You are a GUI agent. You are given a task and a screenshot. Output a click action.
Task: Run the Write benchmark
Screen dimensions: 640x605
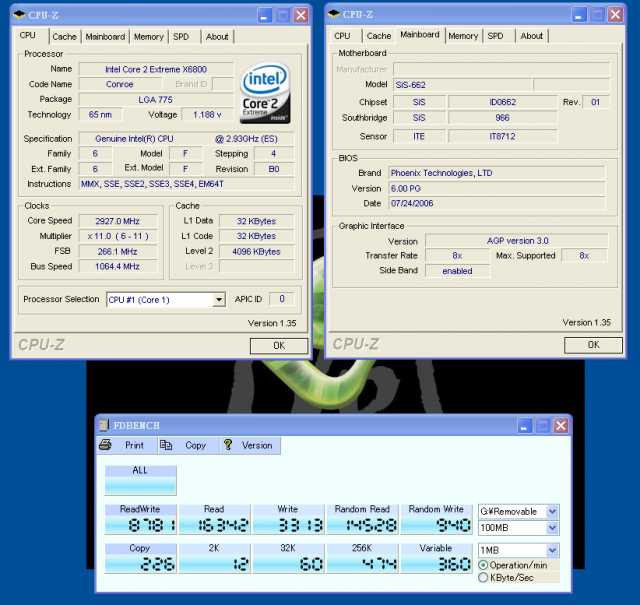coord(288,519)
